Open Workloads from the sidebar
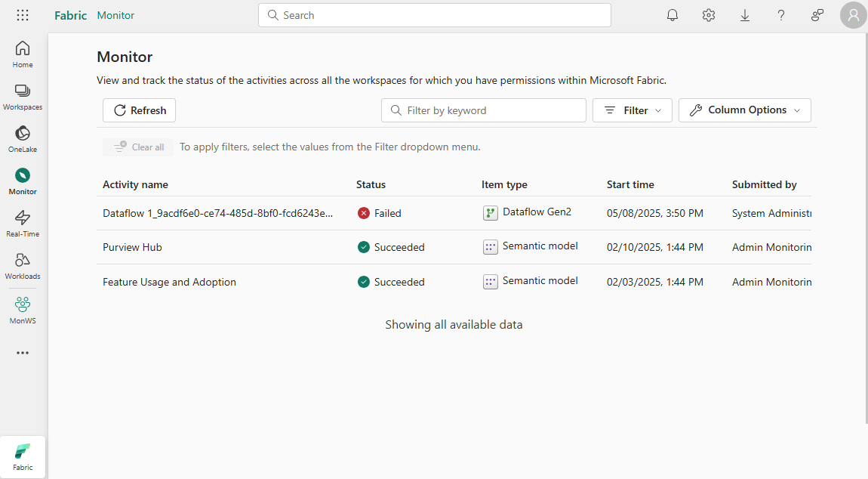Image resolution: width=868 pixels, height=479 pixels. tap(22, 264)
